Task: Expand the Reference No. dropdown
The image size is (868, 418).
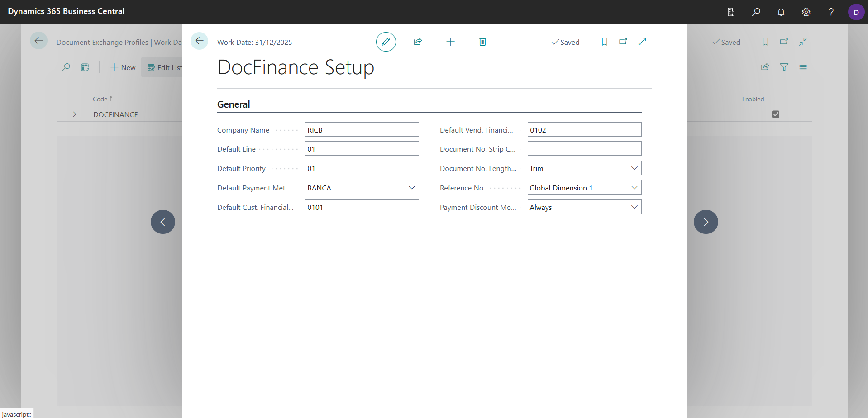Action: 634,188
